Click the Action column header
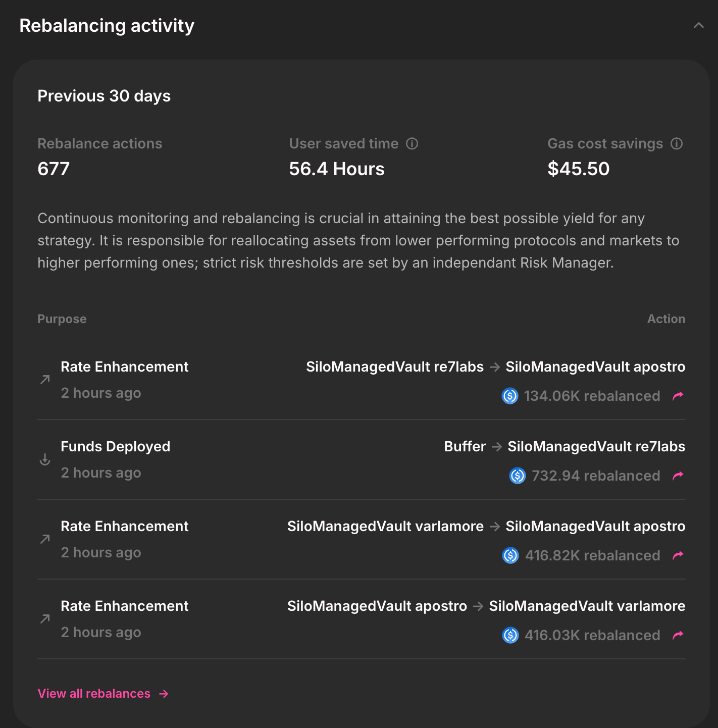Image resolution: width=718 pixels, height=728 pixels. point(666,319)
